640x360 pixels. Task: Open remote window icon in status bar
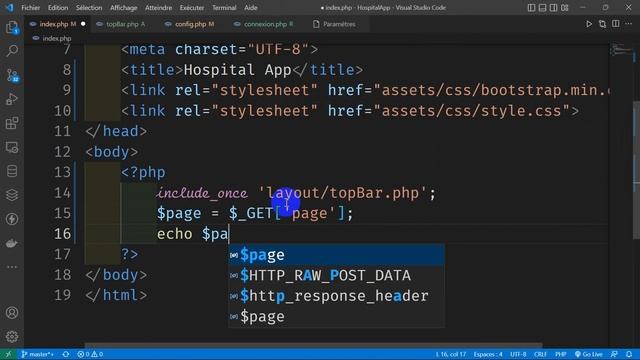click(9, 354)
